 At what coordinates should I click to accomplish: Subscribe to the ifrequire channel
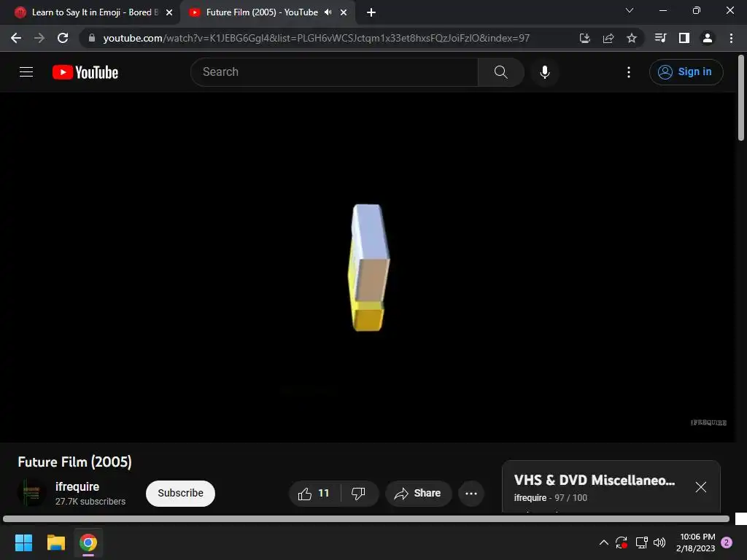tap(181, 494)
